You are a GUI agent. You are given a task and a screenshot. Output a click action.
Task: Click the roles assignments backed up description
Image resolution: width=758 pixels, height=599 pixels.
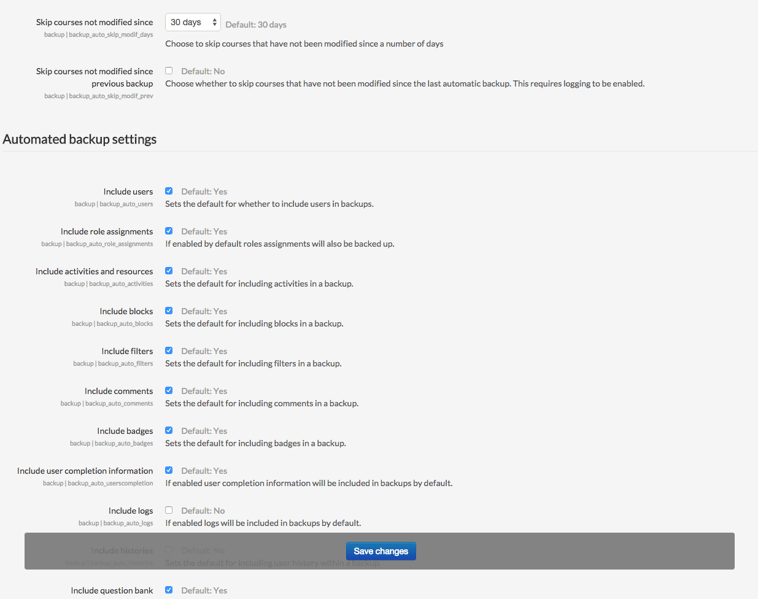tap(279, 244)
